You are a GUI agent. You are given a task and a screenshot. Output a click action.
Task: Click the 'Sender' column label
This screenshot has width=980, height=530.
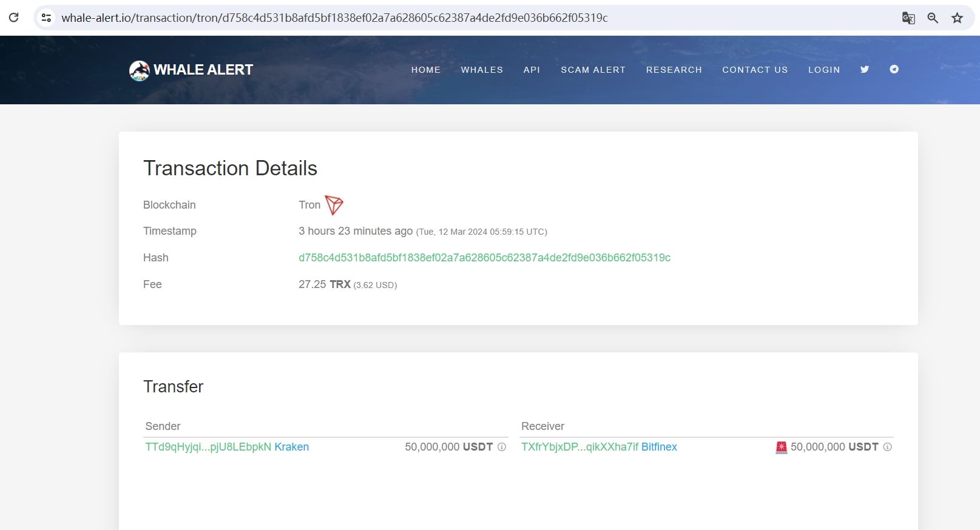click(x=163, y=426)
